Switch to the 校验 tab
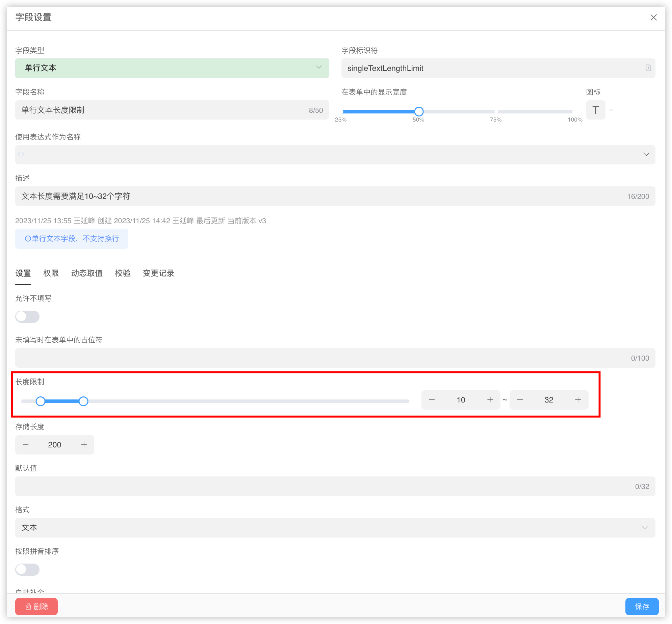Viewport: 672px width, 624px height. click(x=123, y=273)
